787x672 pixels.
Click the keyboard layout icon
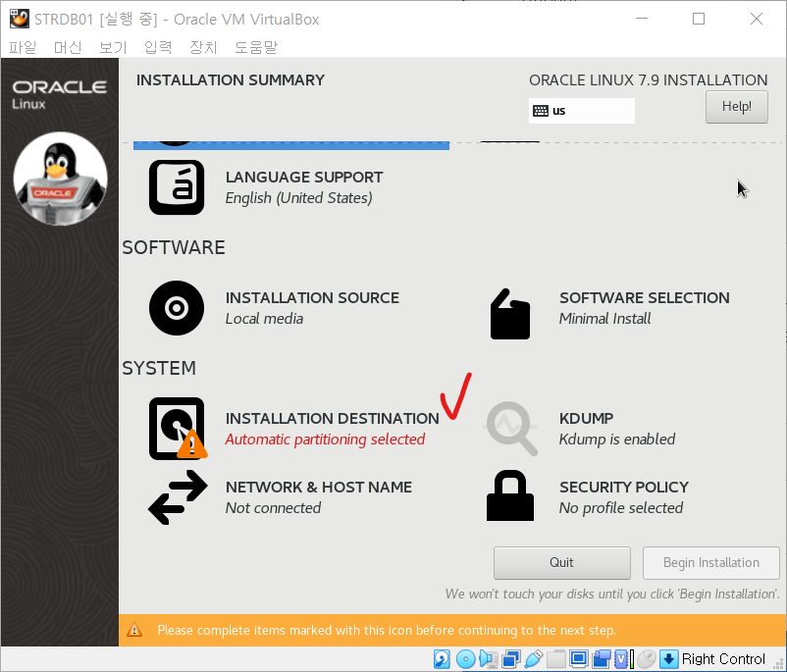point(540,111)
